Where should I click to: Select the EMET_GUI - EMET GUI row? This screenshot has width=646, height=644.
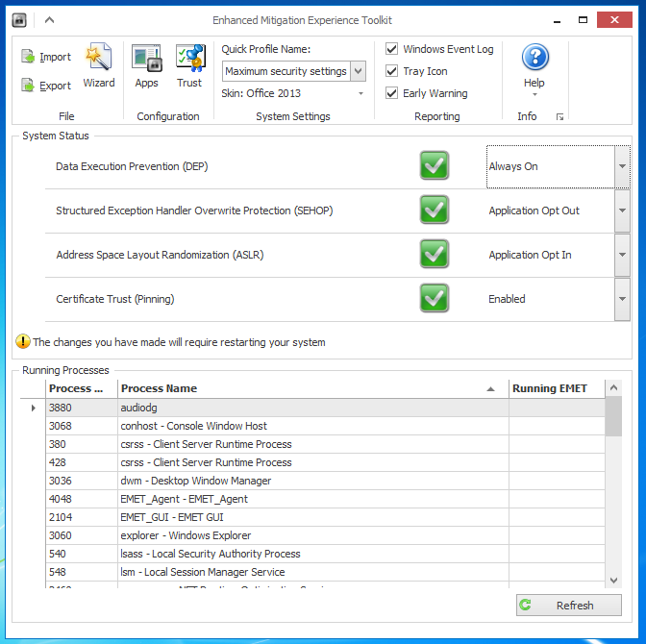pyautogui.click(x=325, y=517)
